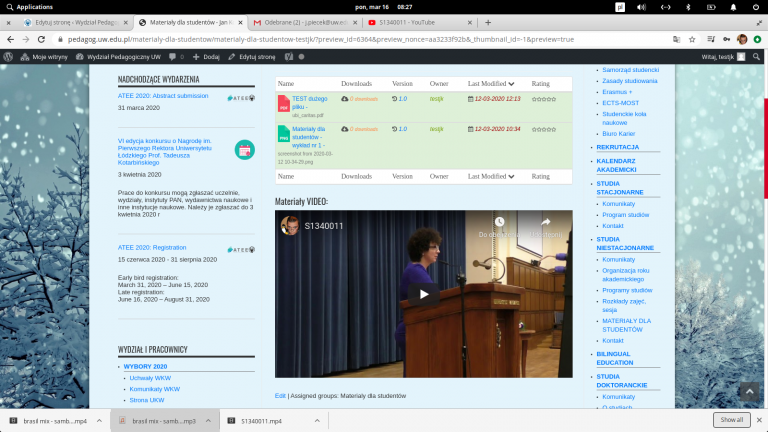Screen dimensions: 768x432
Task: Open the Chrome profile avatar
Action: coord(742,39)
